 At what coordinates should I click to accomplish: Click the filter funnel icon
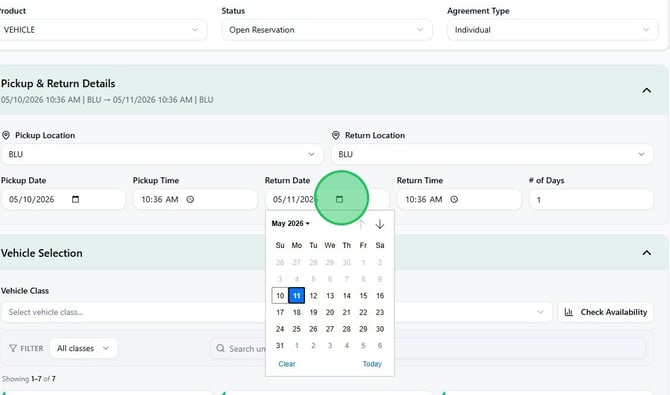13,348
